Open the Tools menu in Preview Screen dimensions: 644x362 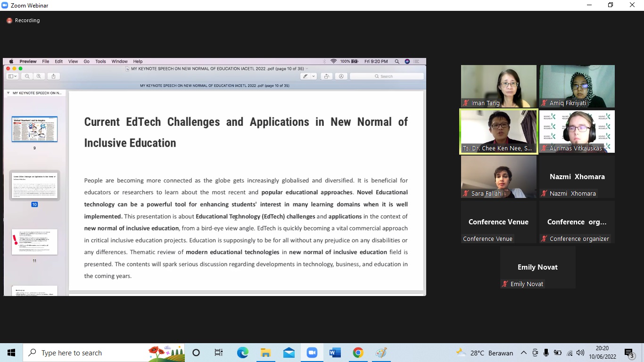tap(100, 61)
